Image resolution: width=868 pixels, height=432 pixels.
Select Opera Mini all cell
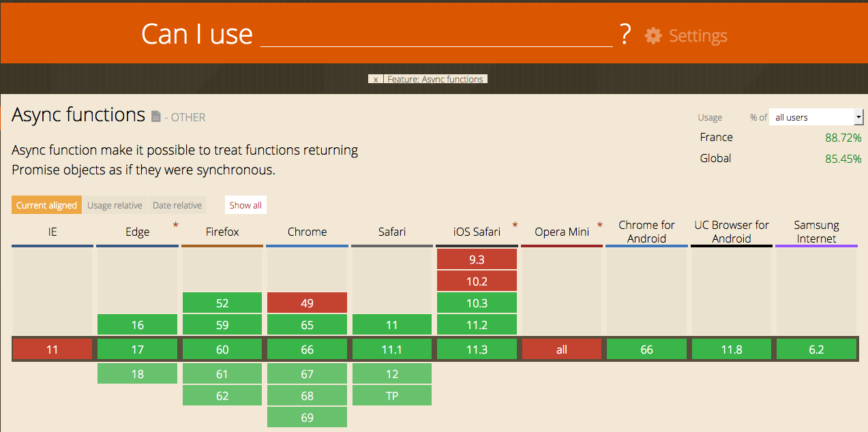(x=562, y=350)
